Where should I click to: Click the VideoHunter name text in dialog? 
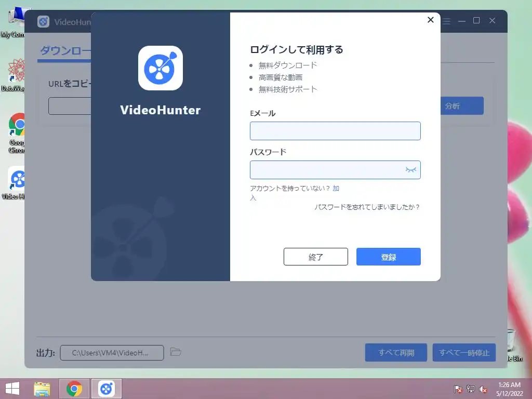tap(160, 110)
